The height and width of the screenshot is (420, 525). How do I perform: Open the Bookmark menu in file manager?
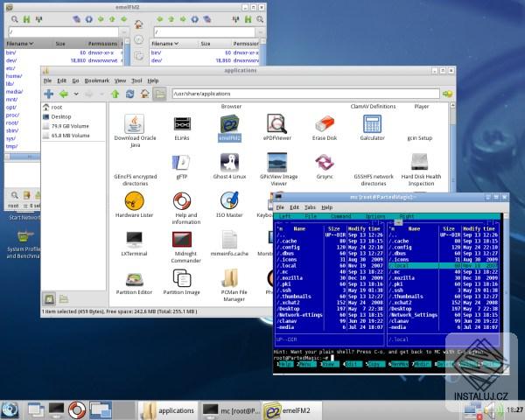tap(96, 80)
